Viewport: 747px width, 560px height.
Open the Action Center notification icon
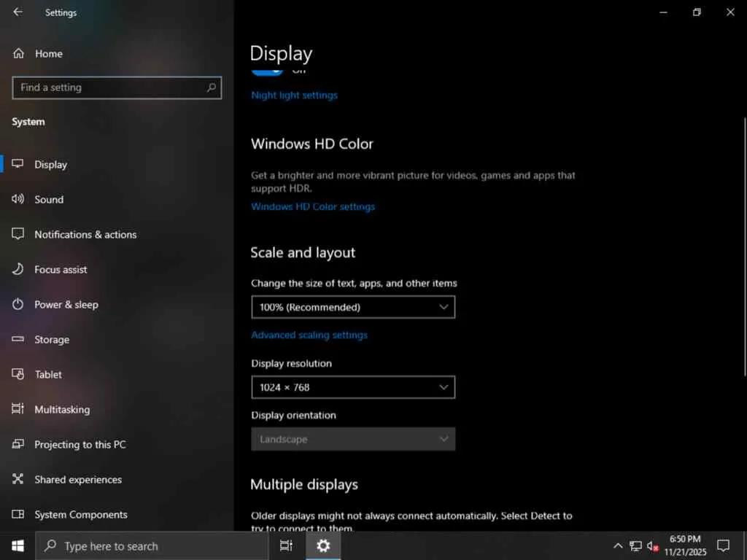point(723,545)
